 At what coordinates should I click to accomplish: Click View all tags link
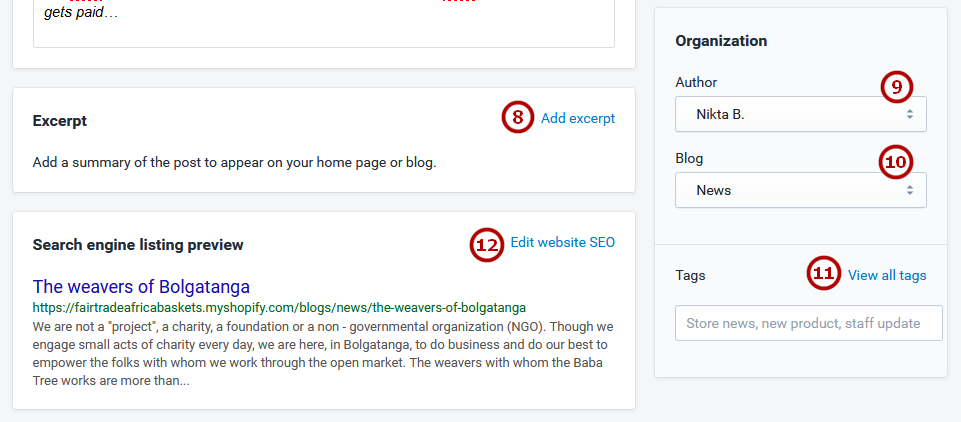click(887, 276)
